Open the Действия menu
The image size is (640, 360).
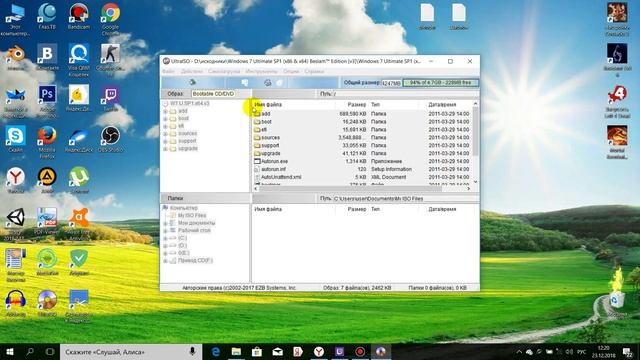pos(191,71)
